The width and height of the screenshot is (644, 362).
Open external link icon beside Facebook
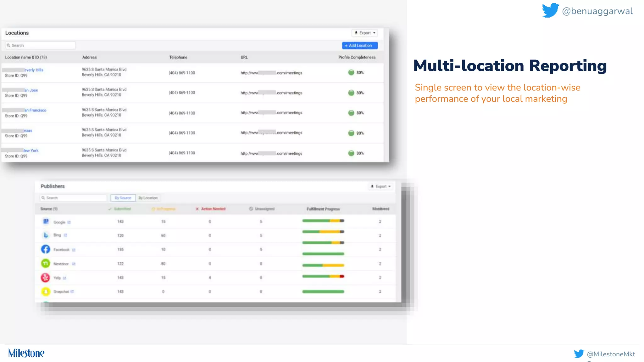click(x=74, y=250)
